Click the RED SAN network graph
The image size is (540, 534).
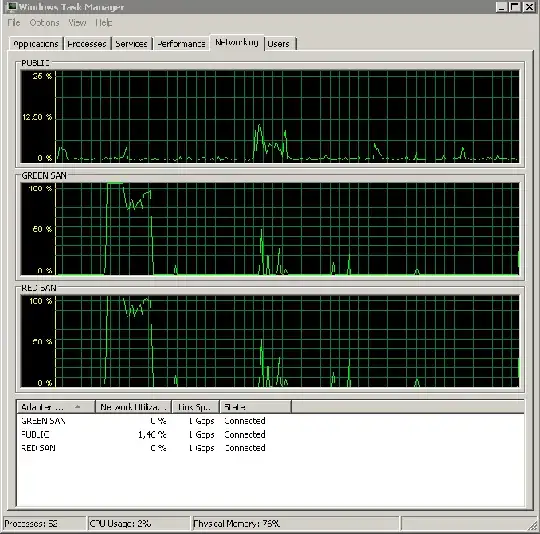(x=270, y=341)
